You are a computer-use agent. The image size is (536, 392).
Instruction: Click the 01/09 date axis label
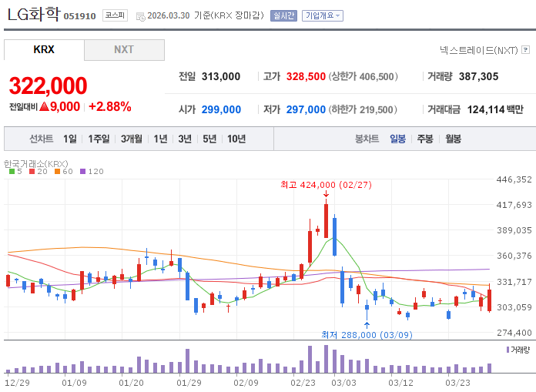[74, 383]
